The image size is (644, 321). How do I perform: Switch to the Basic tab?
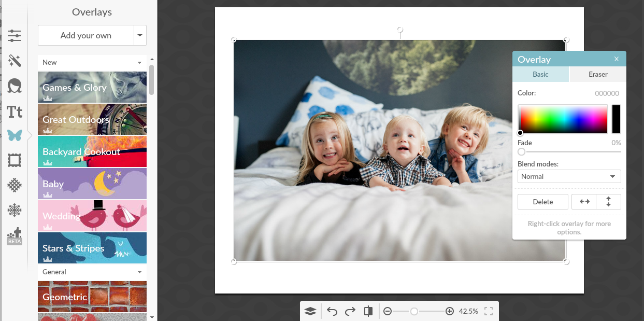pyautogui.click(x=540, y=74)
